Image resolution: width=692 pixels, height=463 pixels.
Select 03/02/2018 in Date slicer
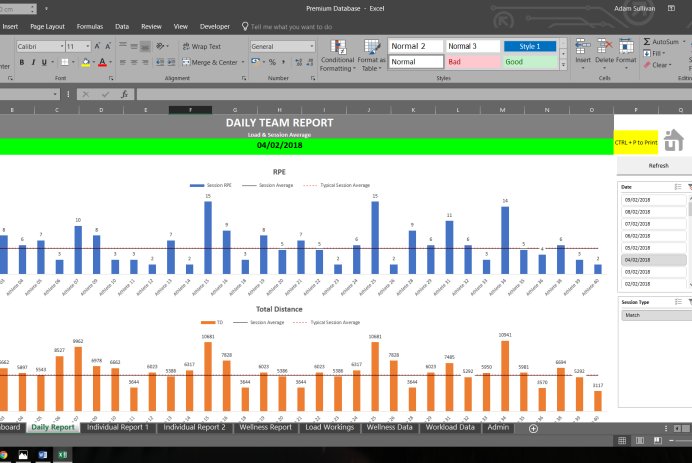[654, 272]
